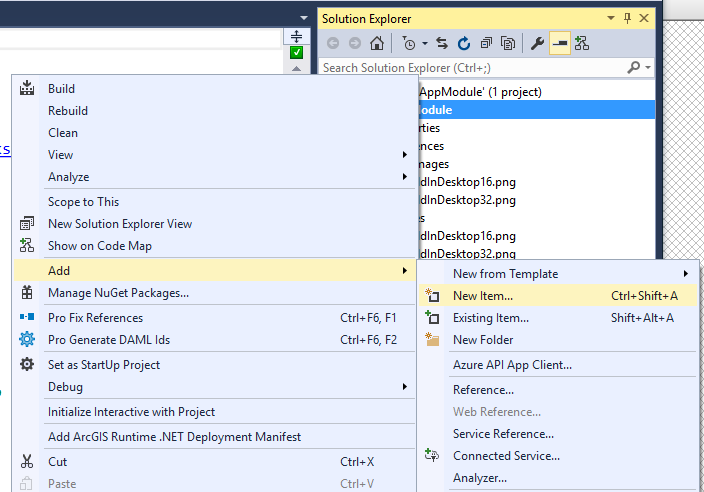Viewport: 704px width, 492px height.
Task: Click Existing Item... in the submenu
Action: click(x=490, y=318)
